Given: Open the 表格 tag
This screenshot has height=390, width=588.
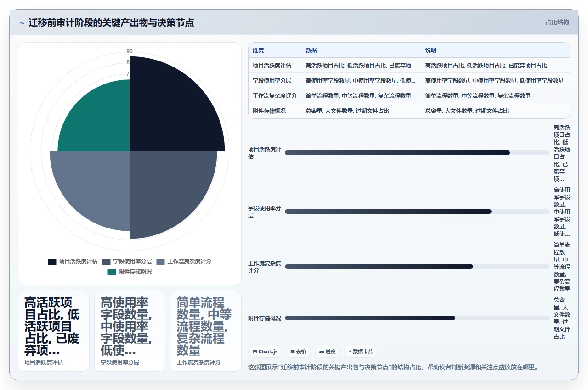Looking at the screenshot, I should point(298,351).
